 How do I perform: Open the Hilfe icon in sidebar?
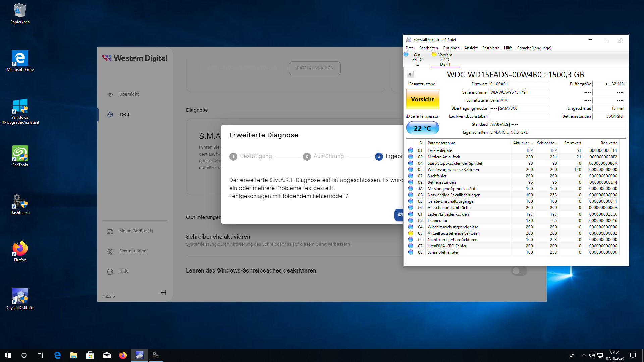110,271
